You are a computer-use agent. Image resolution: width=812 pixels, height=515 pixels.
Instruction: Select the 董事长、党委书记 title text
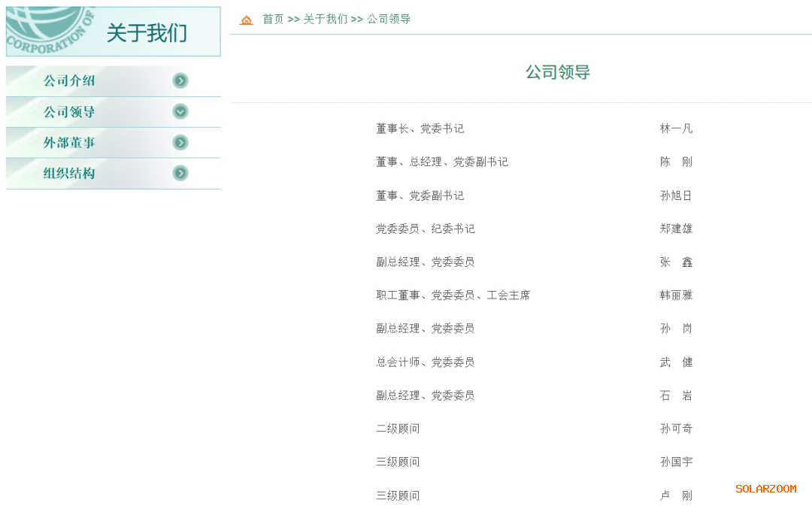[420, 129]
